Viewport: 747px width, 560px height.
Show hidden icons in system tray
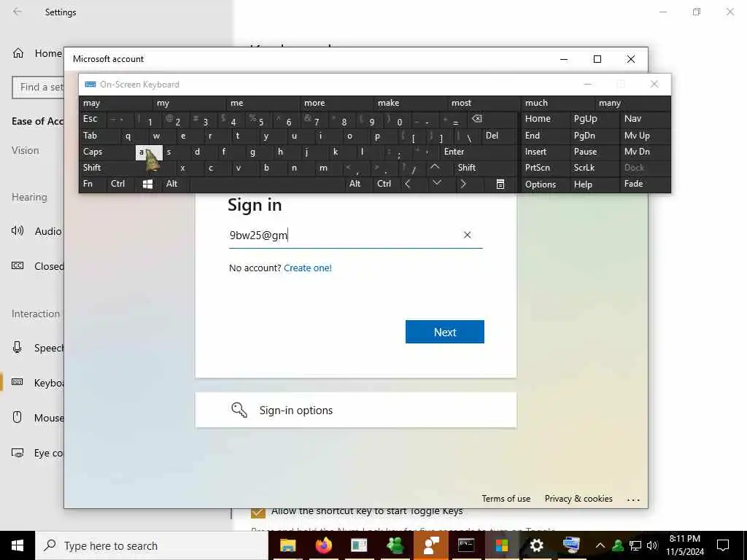[x=600, y=545]
